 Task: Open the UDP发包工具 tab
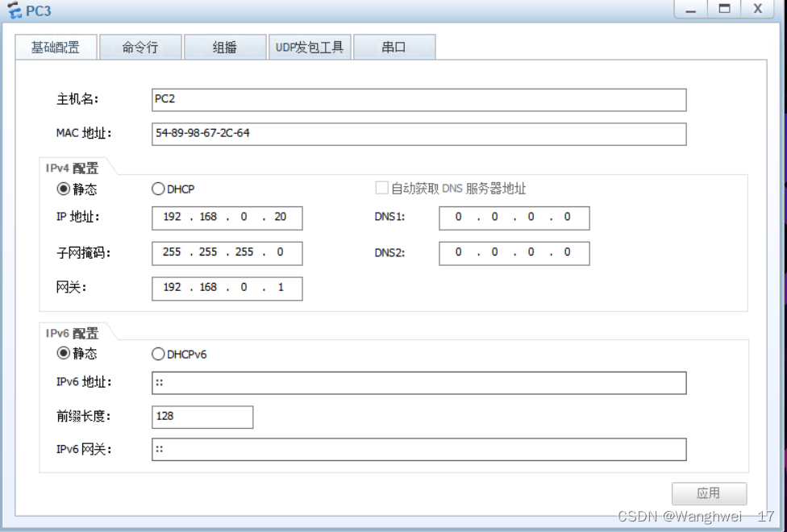[310, 48]
